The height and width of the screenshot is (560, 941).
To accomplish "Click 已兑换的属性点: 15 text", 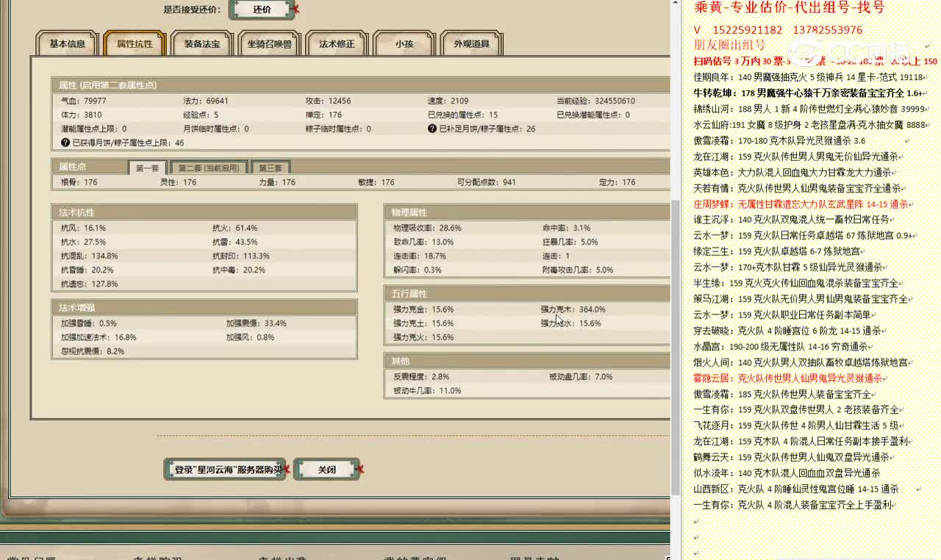I will (462, 115).
